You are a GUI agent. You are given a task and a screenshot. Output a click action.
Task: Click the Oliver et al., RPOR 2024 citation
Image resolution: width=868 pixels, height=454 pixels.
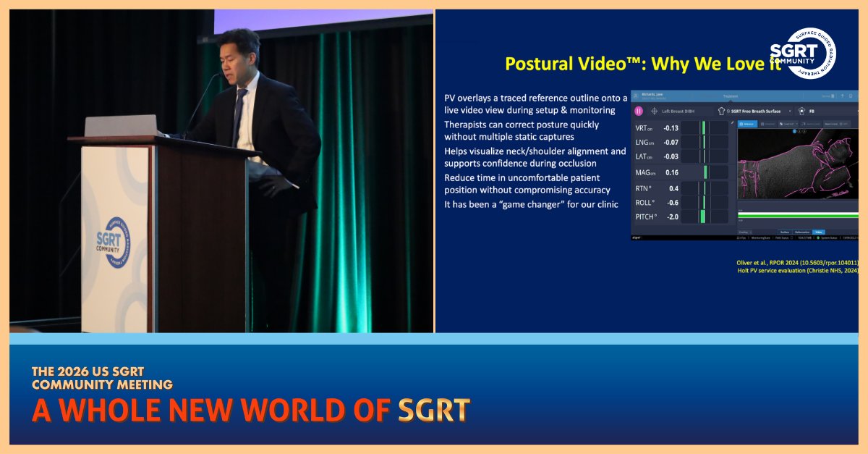796,264
